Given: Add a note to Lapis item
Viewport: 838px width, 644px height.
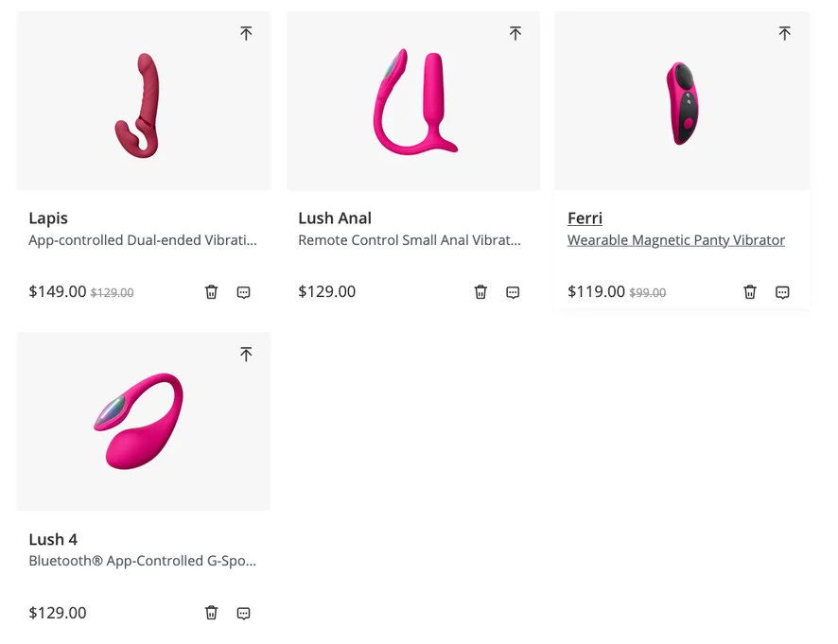Looking at the screenshot, I should [243, 292].
